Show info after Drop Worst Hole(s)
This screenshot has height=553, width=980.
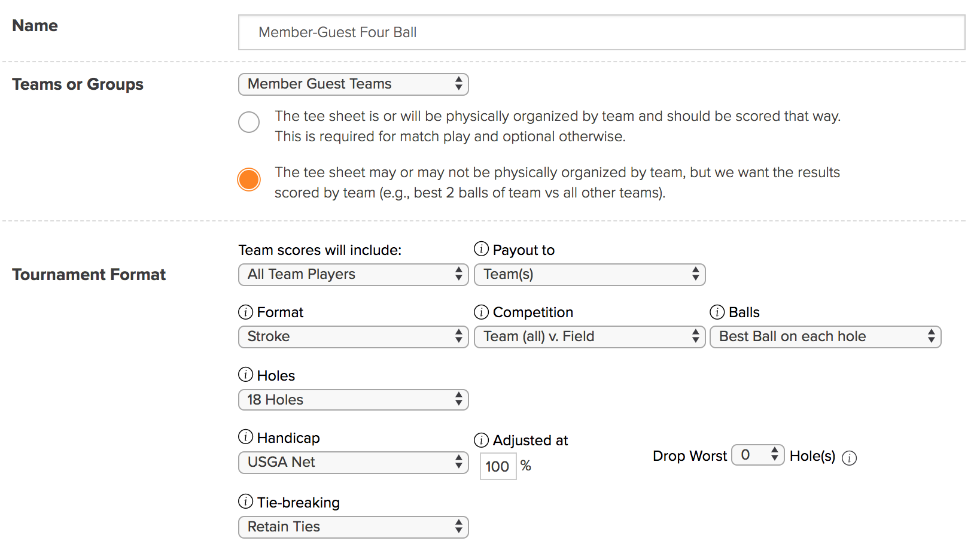[x=849, y=458]
